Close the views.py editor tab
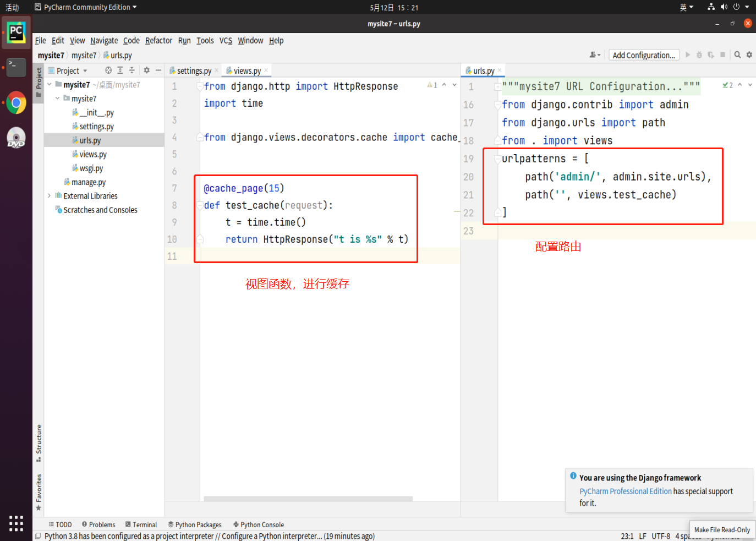 [x=266, y=70]
